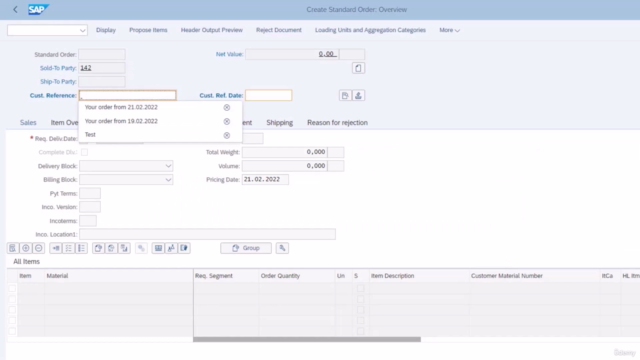
Task: Click the globe availability icon in item toolbar
Action: [x=111, y=248]
